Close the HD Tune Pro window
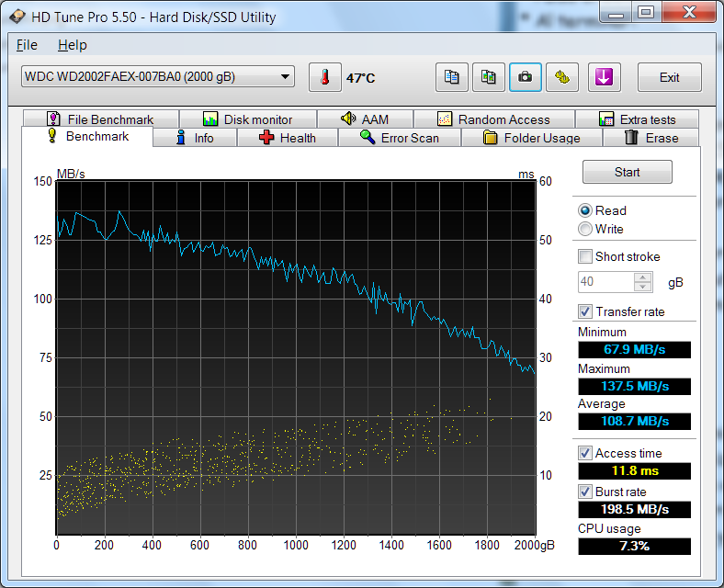This screenshot has width=724, height=588. [x=689, y=13]
